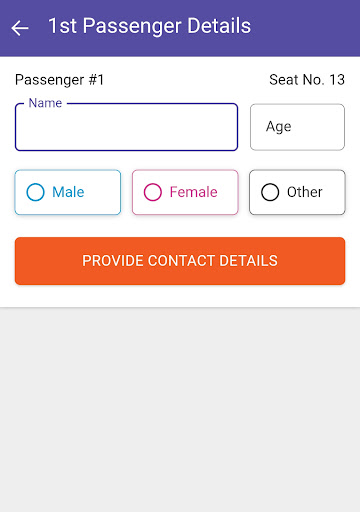Select the pink Female radio circle
This screenshot has width=360, height=512.
pyautogui.click(x=153, y=192)
